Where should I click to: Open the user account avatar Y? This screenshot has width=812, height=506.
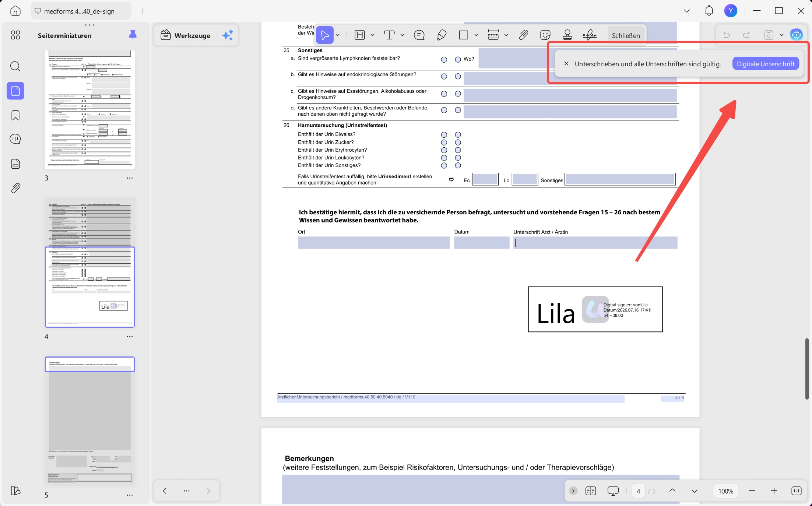(x=731, y=11)
